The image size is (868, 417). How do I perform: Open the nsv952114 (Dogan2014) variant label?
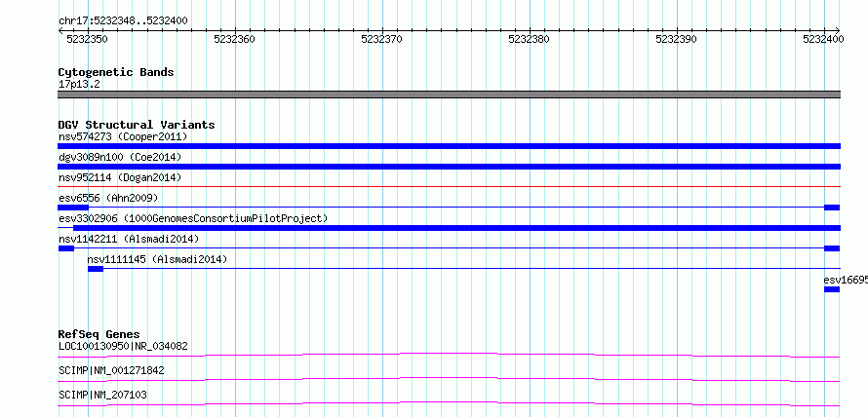pos(120,177)
